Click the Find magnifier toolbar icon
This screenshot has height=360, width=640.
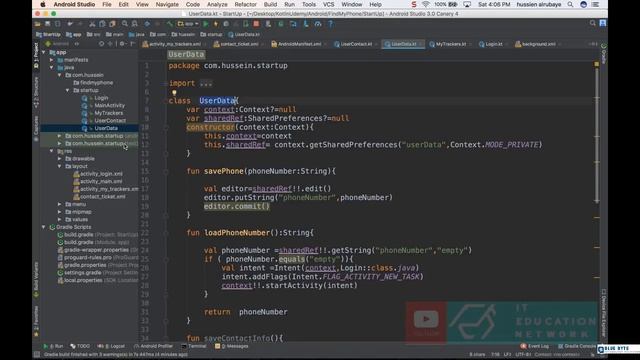[124, 24]
